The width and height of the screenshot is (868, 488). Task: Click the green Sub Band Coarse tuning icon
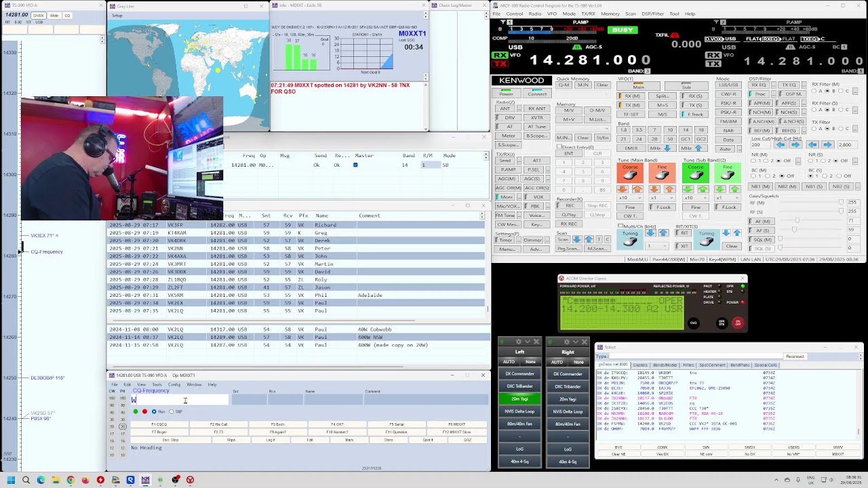pyautogui.click(x=696, y=173)
